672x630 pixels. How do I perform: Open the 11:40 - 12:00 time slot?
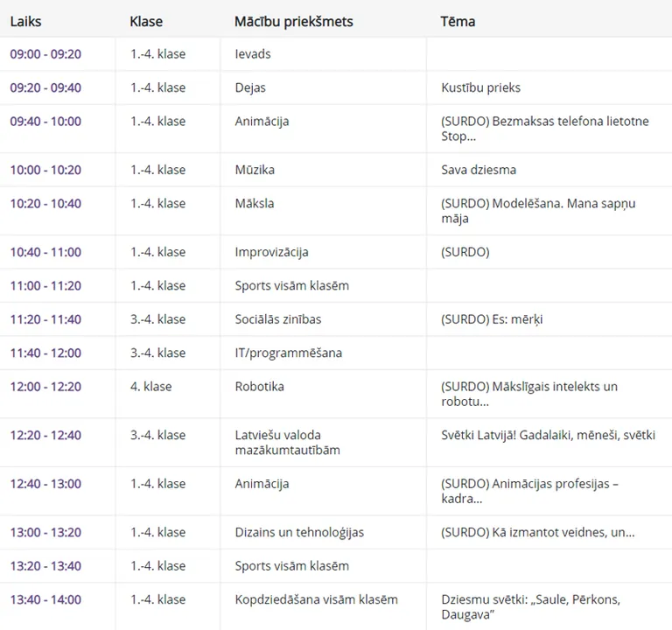pos(45,353)
